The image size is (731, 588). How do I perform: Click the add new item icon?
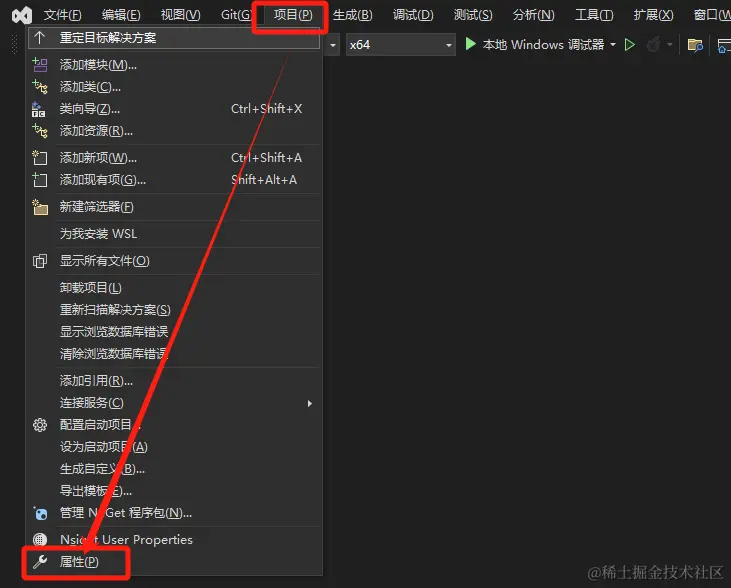(40, 158)
